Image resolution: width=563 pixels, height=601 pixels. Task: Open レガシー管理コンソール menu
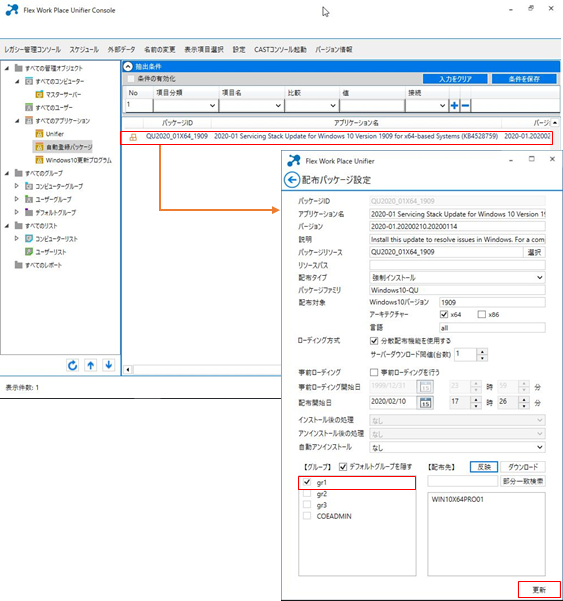tap(33, 49)
